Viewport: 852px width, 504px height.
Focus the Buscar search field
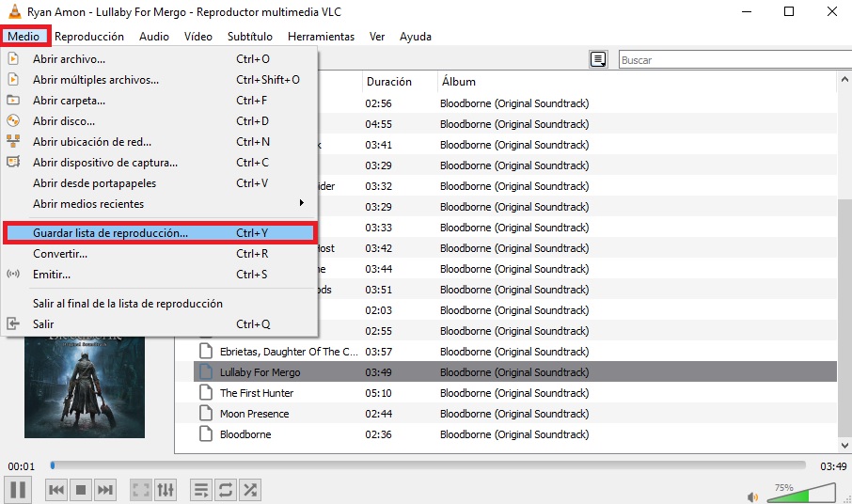click(x=735, y=60)
